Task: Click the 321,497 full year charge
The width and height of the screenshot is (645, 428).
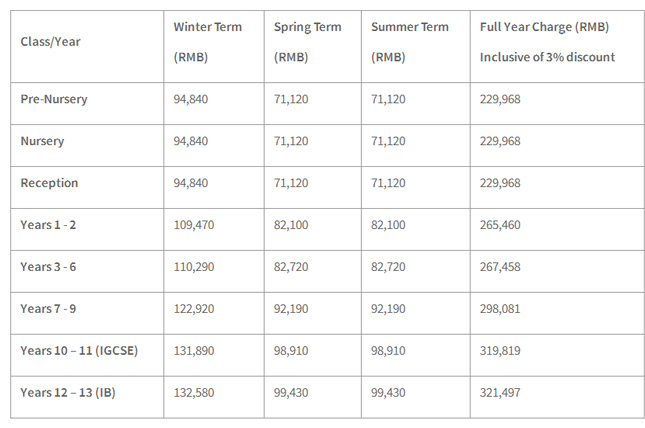Action: pos(500,393)
